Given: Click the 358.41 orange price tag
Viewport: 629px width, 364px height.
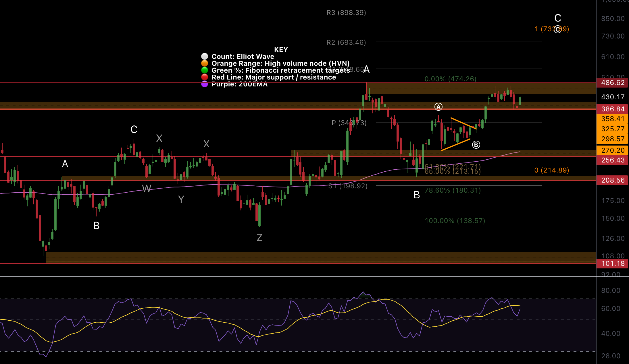Looking at the screenshot, I should 612,119.
